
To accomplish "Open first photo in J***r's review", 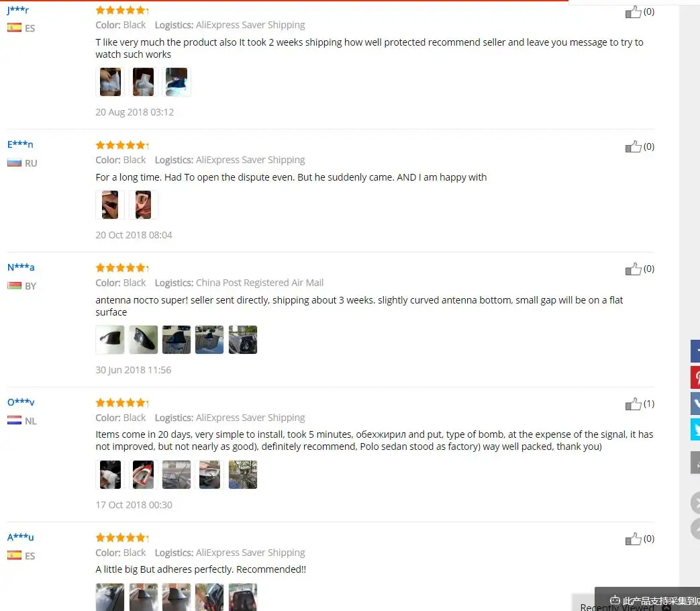I will 110,82.
